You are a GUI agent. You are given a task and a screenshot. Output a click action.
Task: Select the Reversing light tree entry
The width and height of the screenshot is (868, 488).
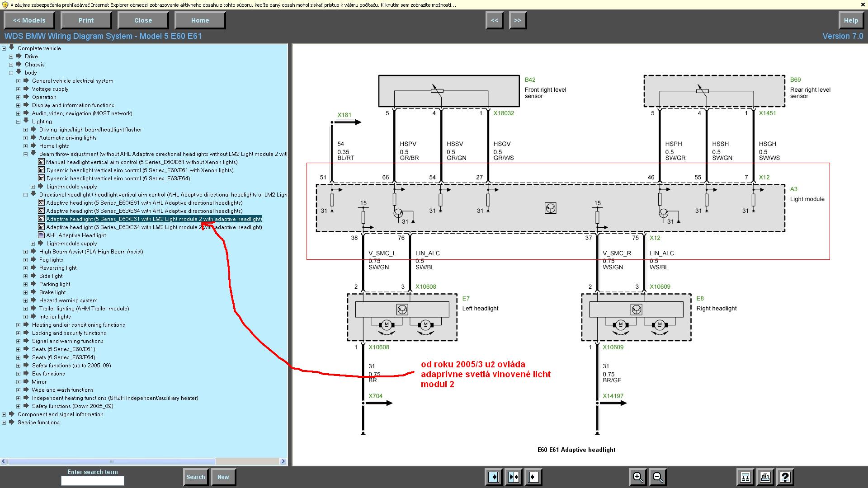58,268
